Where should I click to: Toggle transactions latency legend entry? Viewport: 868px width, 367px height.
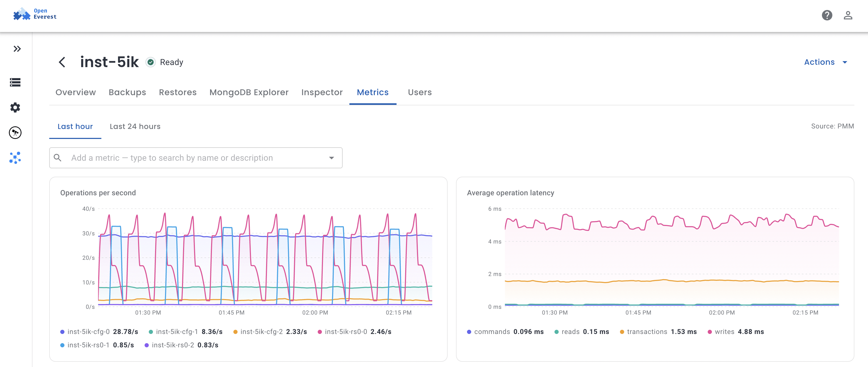(658, 332)
